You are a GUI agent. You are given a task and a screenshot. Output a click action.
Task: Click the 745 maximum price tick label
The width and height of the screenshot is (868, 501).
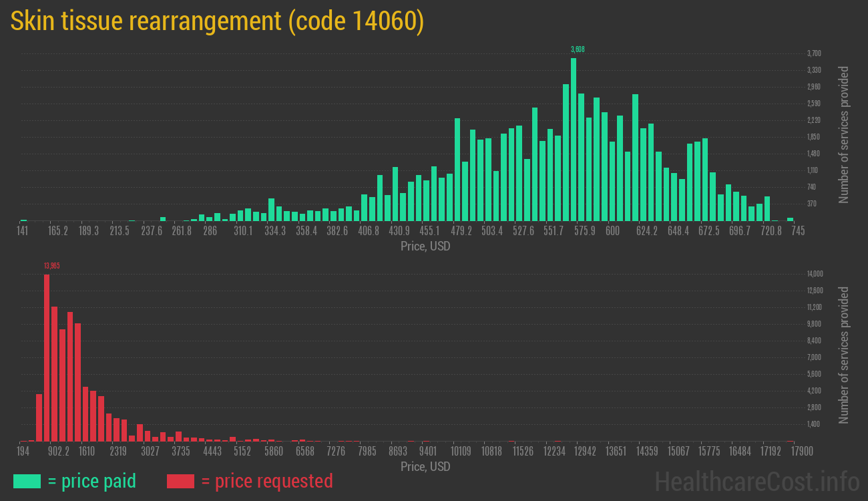797,231
